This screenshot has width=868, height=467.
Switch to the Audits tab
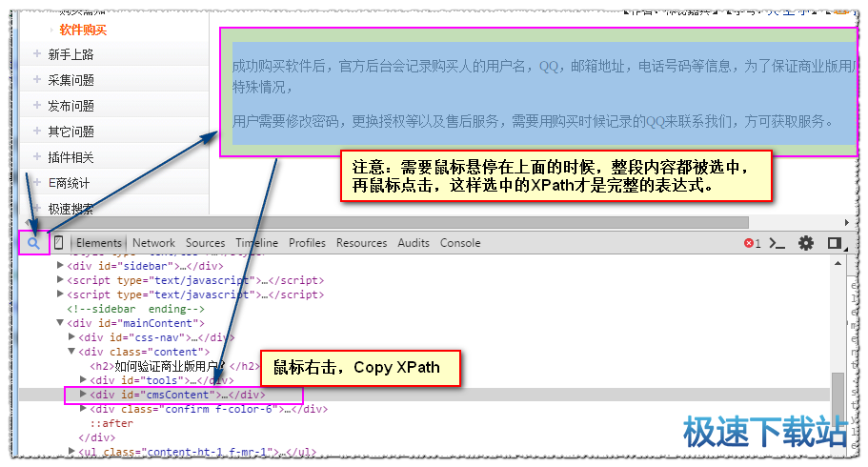point(414,243)
